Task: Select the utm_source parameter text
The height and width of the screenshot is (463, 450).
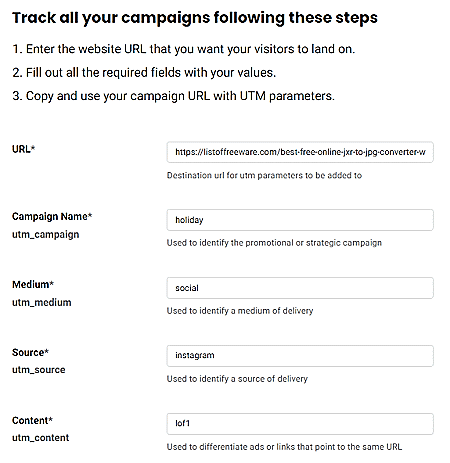Action: (39, 370)
